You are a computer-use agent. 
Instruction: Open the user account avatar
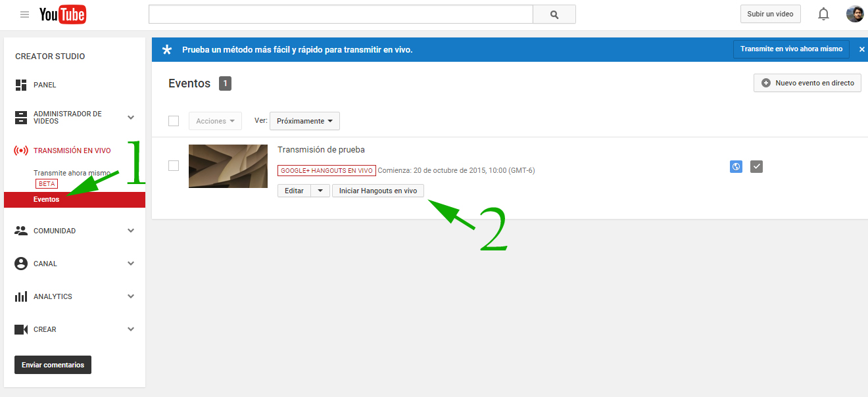(x=854, y=14)
